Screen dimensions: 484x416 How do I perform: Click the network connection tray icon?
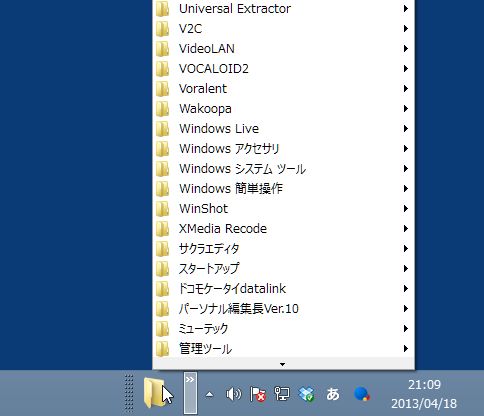(x=282, y=394)
